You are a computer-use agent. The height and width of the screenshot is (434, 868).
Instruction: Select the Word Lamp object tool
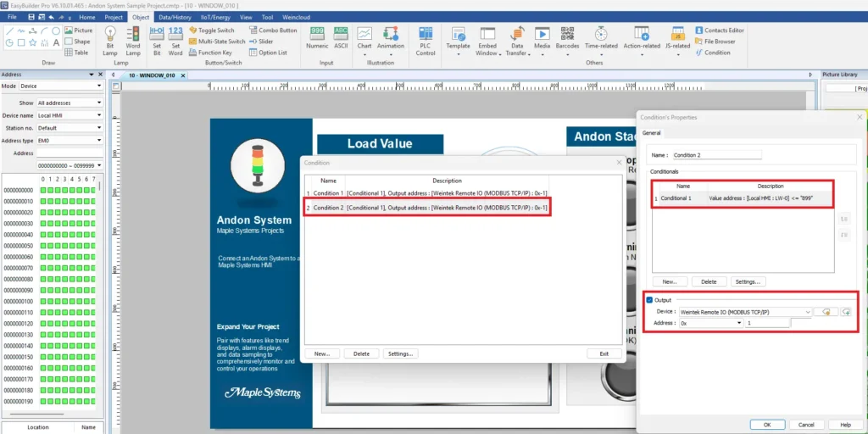click(133, 41)
